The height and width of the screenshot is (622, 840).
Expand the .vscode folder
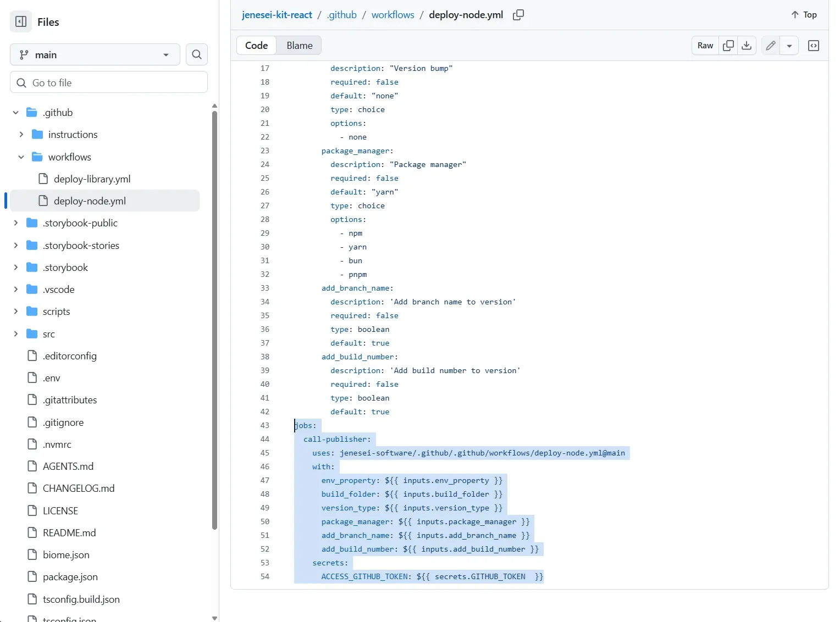coord(15,290)
